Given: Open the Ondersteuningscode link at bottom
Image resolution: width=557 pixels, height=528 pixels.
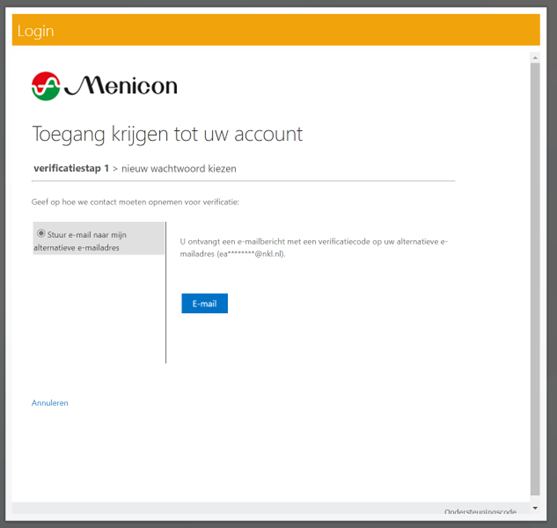Looking at the screenshot, I should click(480, 512).
